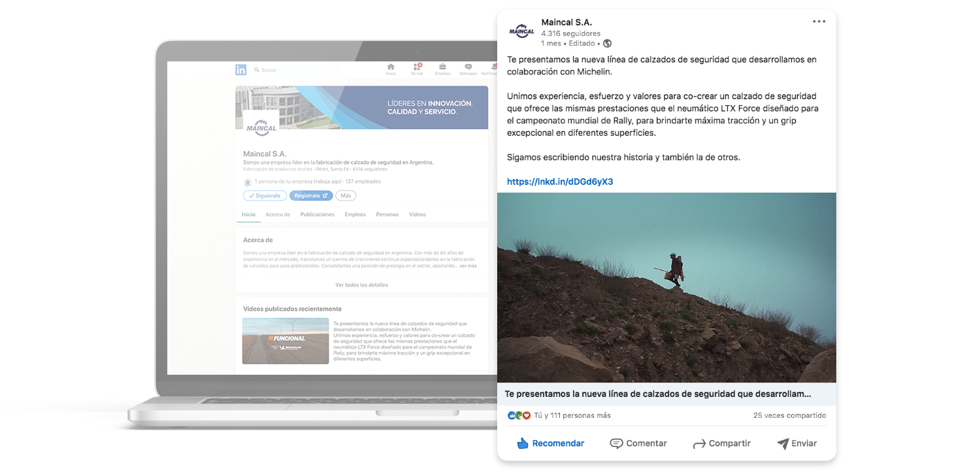Open the Funcional video thumbnail
The image size is (980, 474).
pos(286,341)
